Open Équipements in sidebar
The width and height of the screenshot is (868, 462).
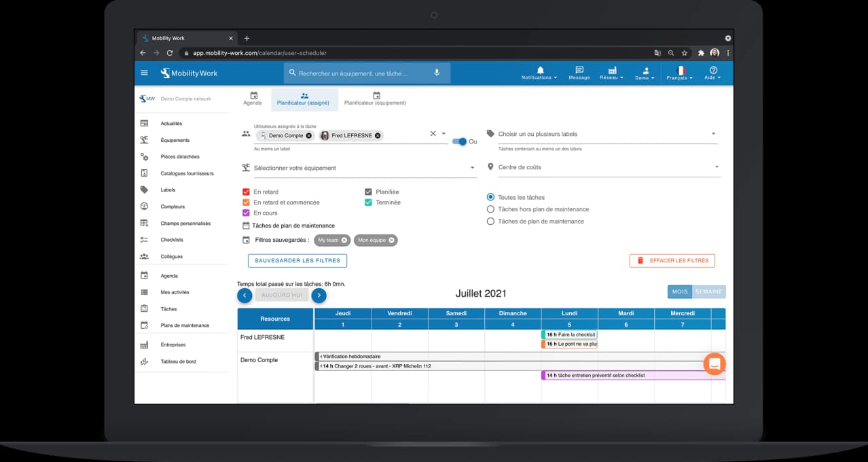tap(175, 140)
